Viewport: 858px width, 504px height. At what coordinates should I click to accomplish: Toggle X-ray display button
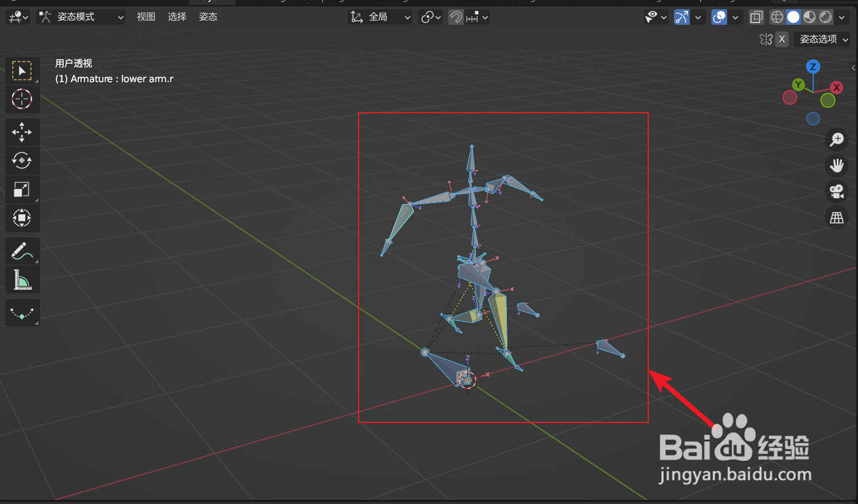(x=756, y=17)
